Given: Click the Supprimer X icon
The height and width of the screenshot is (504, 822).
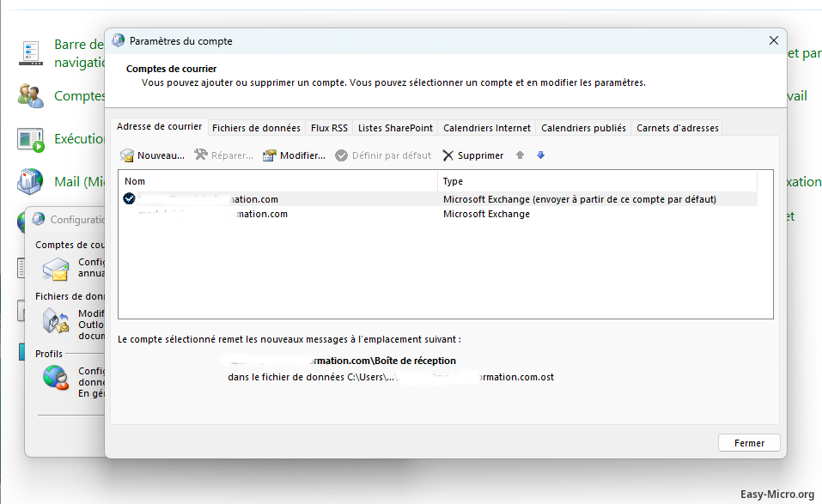Looking at the screenshot, I should tap(448, 155).
